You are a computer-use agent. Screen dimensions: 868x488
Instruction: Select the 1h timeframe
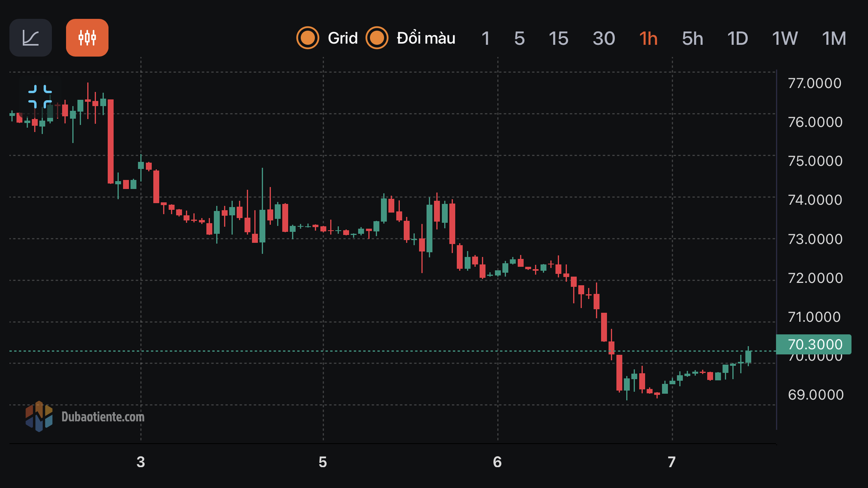click(x=648, y=38)
